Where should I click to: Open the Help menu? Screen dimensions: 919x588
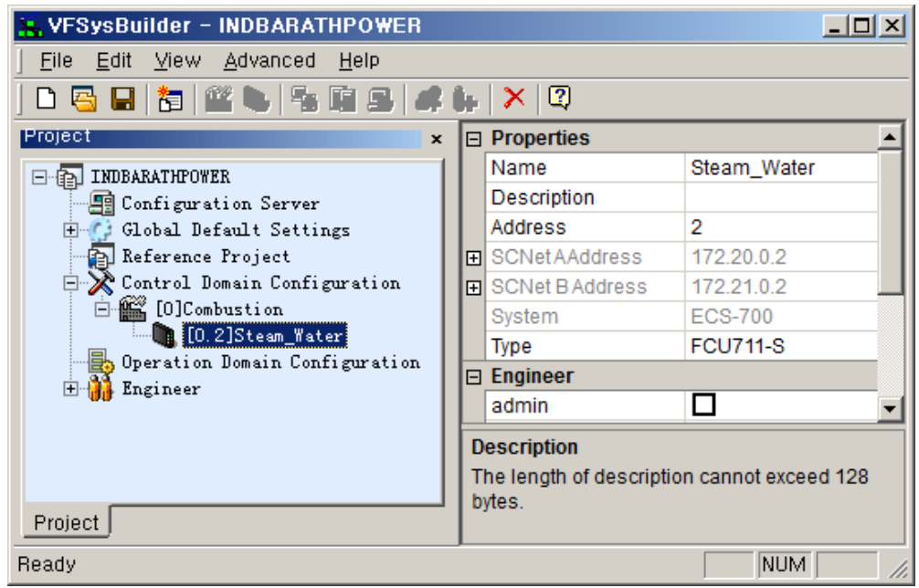359,60
